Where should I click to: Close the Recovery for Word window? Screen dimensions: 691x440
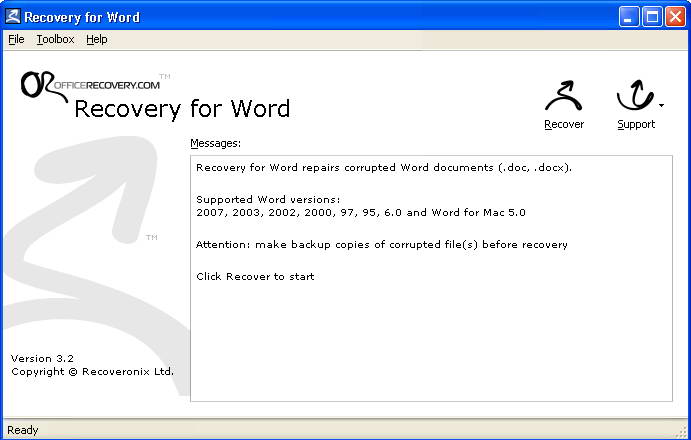(x=676, y=17)
